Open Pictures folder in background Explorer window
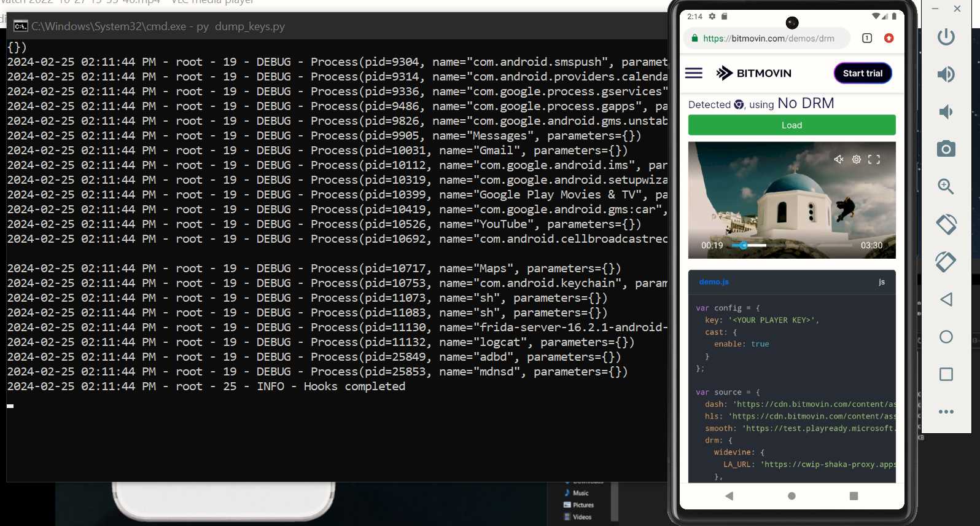The image size is (980, 526). click(578, 505)
